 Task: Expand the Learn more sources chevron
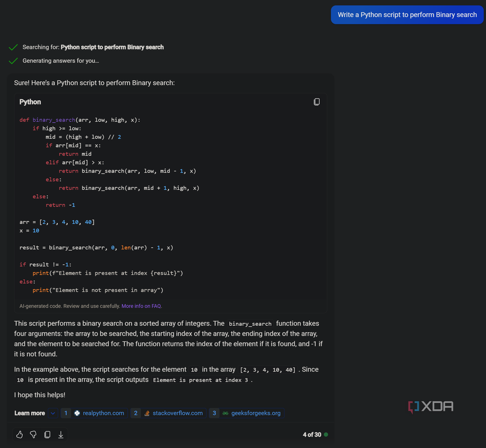[53, 413]
